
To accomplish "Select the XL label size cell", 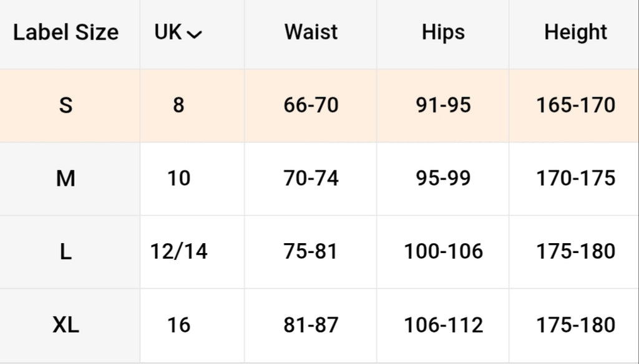I will 66,325.
